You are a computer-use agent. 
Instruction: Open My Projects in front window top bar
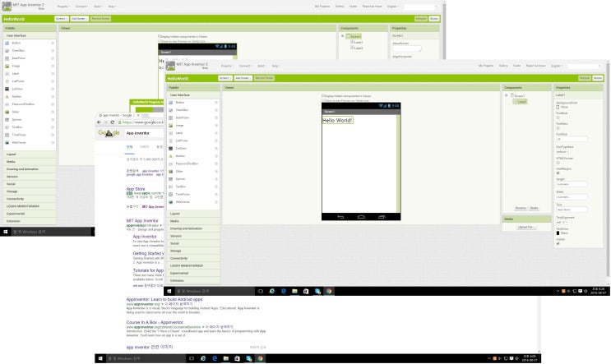click(x=485, y=66)
